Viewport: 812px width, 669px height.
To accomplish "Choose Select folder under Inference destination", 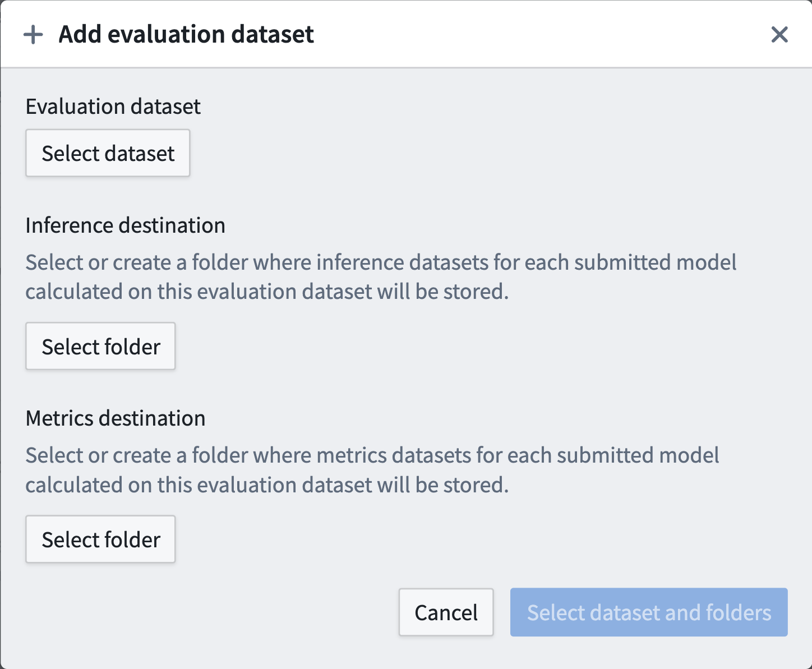I will [100, 346].
